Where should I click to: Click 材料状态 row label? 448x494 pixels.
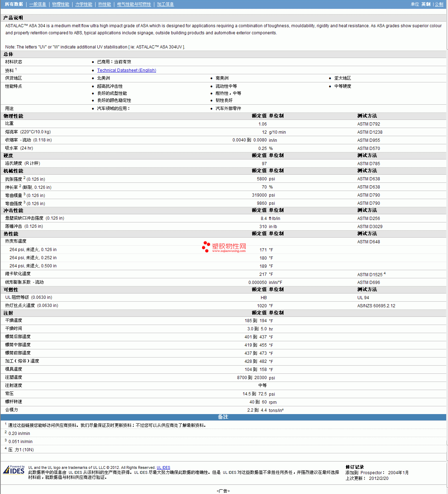click(x=13, y=62)
